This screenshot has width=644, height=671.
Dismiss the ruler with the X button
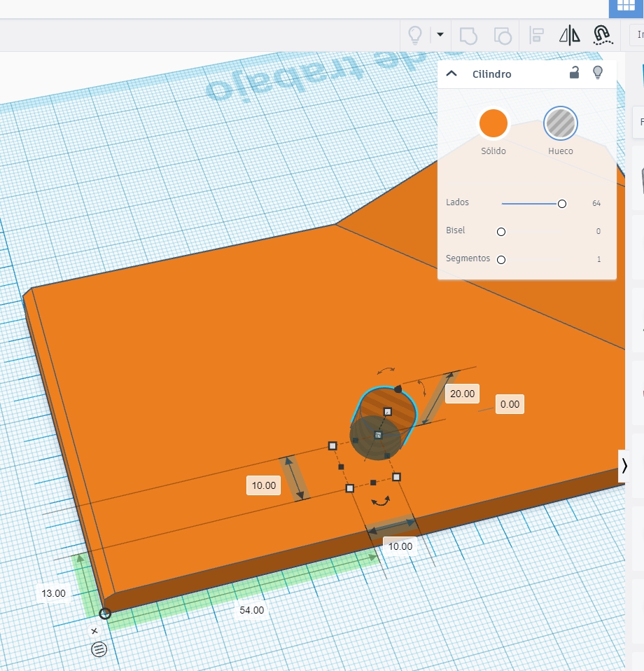click(x=94, y=631)
